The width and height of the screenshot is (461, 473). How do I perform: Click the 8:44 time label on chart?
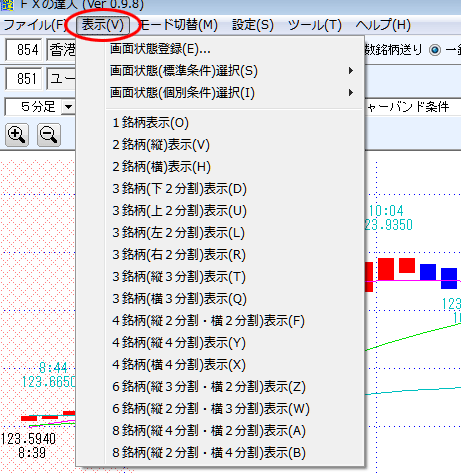pos(53,368)
